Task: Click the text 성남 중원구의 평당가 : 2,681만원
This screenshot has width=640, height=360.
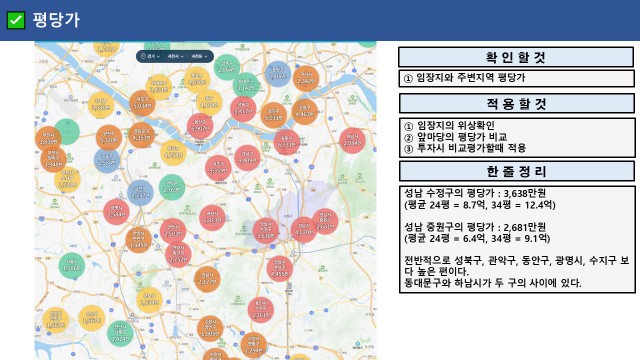Action: pyautogui.click(x=475, y=227)
